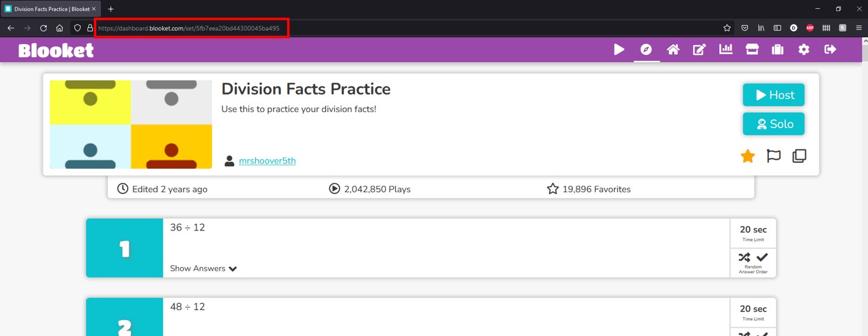Open Create set via the pencil icon
This screenshot has height=336, width=868.
(x=699, y=49)
